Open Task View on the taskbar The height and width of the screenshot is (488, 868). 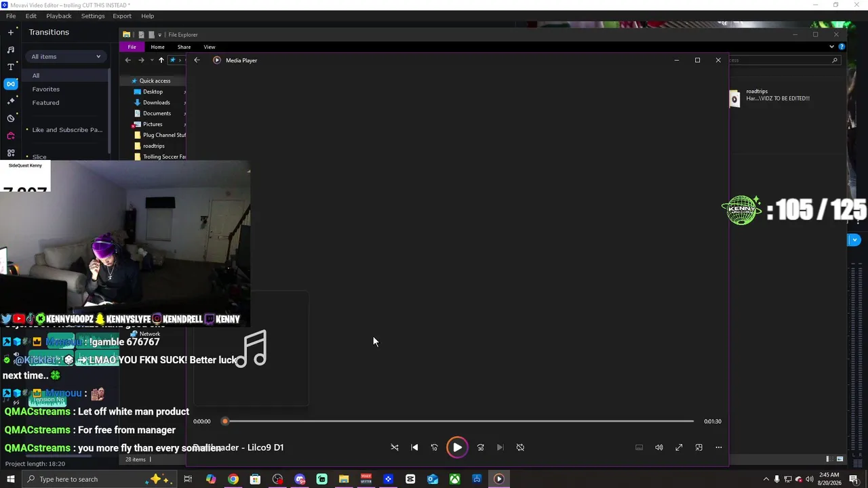click(x=188, y=479)
